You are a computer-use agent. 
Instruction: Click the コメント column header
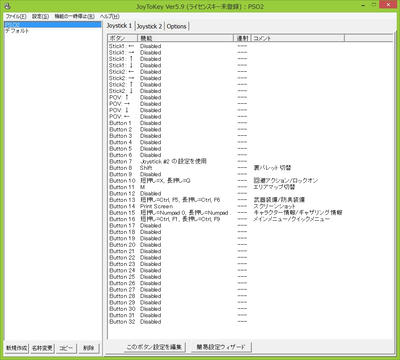(x=298, y=38)
